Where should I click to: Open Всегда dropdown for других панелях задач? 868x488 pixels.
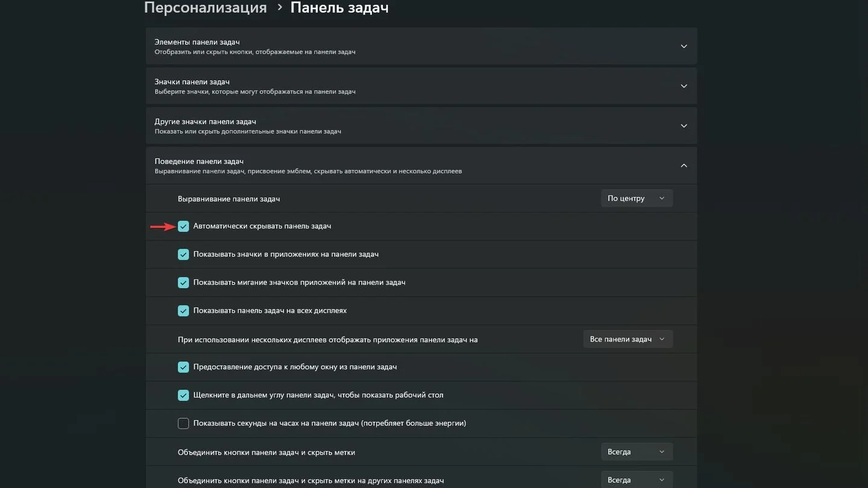[x=637, y=480]
